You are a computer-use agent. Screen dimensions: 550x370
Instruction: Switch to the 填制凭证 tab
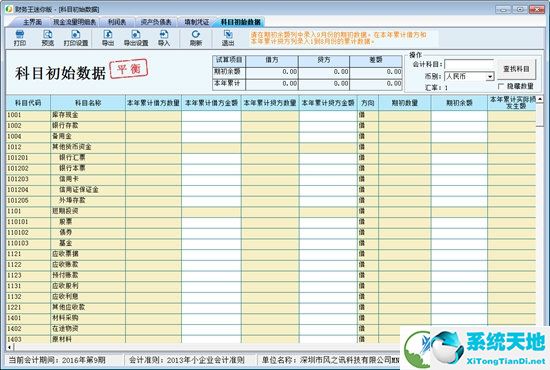tap(196, 22)
